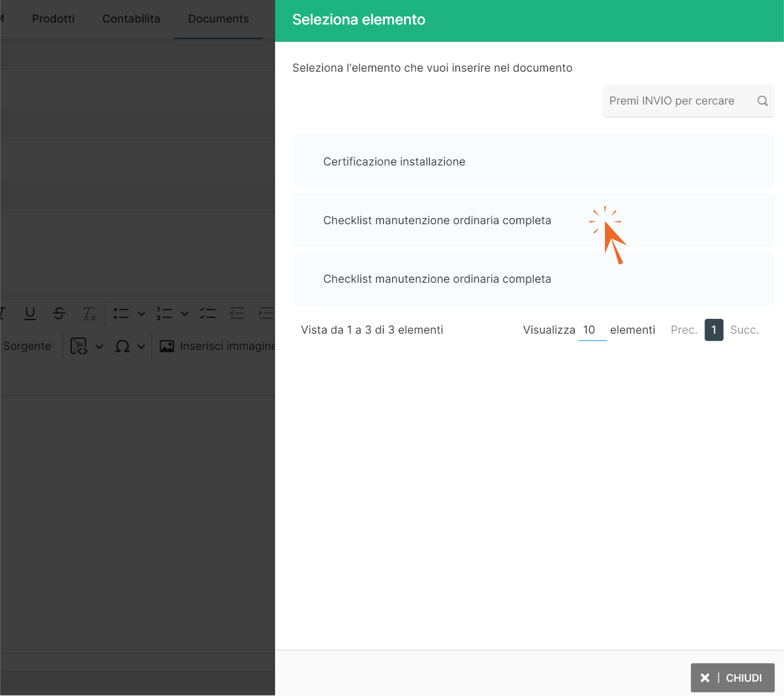Click the remove formatting icon
Screen dimensions: 784x696
pos(89,313)
